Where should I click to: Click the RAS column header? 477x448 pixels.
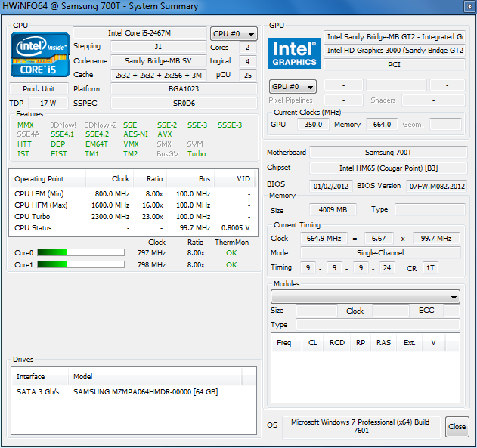[383, 343]
